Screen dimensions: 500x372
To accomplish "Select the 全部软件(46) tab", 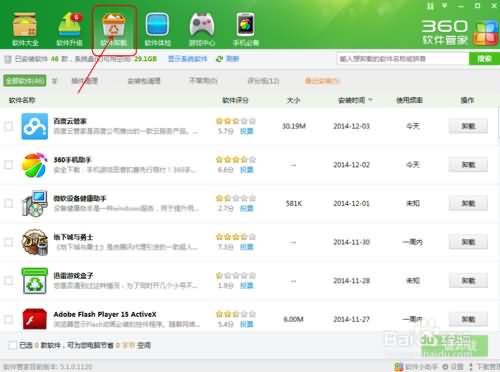I will [25, 81].
